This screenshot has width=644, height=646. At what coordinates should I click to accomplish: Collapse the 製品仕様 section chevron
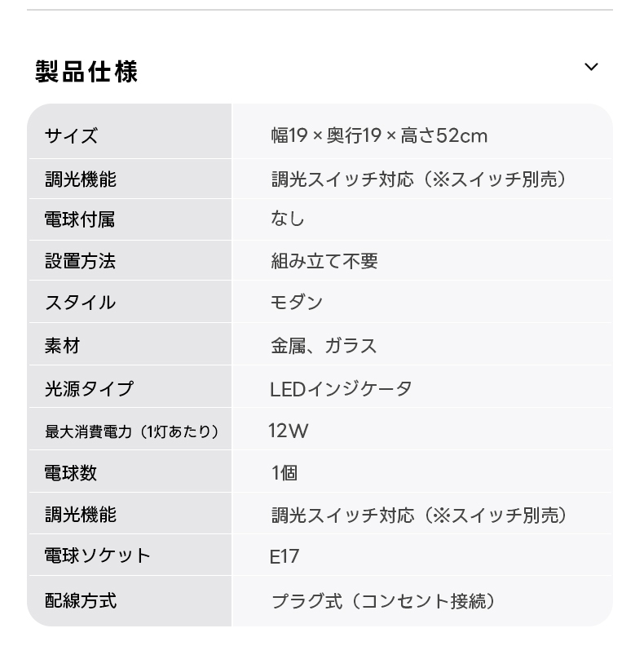point(592,67)
